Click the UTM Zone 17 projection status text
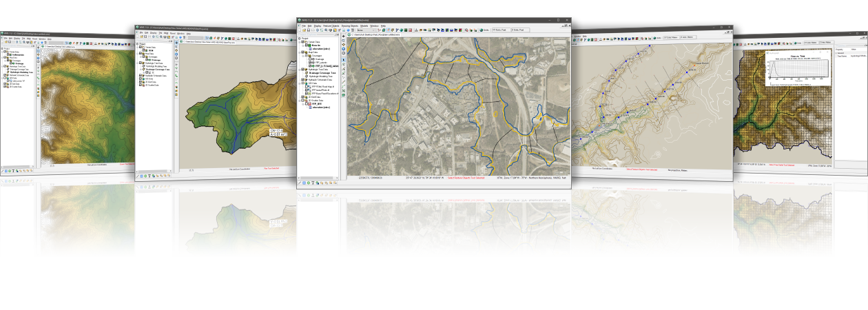 tap(531, 178)
